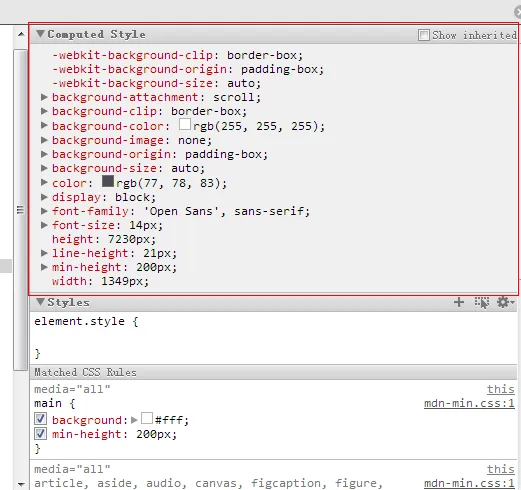Open the first mdn-min.css:1 source link
521x490 pixels.
469,403
